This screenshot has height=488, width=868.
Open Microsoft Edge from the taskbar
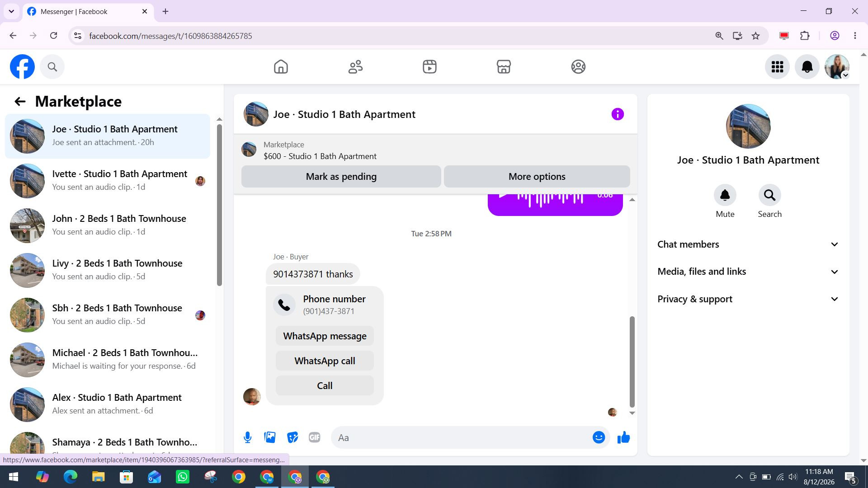(x=70, y=477)
